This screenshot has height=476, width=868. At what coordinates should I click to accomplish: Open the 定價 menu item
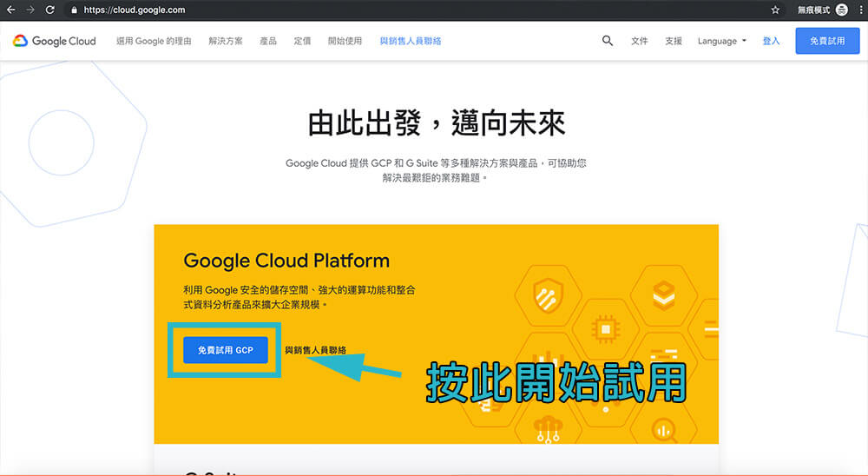click(x=302, y=41)
